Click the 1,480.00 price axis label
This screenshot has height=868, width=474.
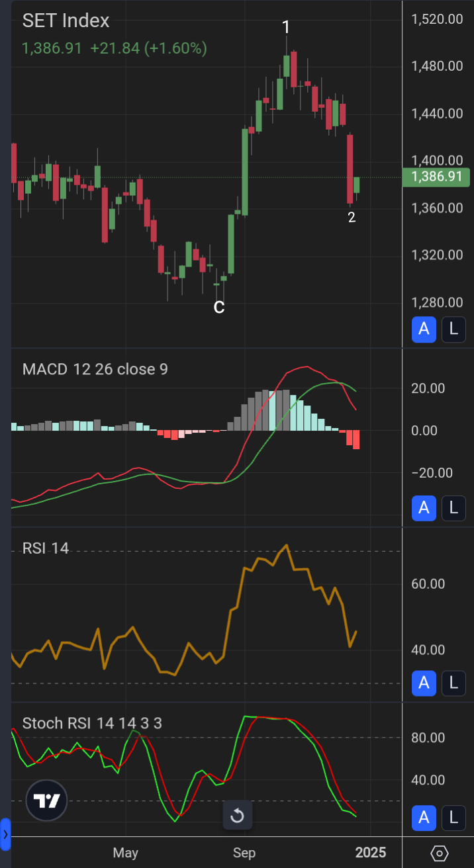[x=437, y=66]
